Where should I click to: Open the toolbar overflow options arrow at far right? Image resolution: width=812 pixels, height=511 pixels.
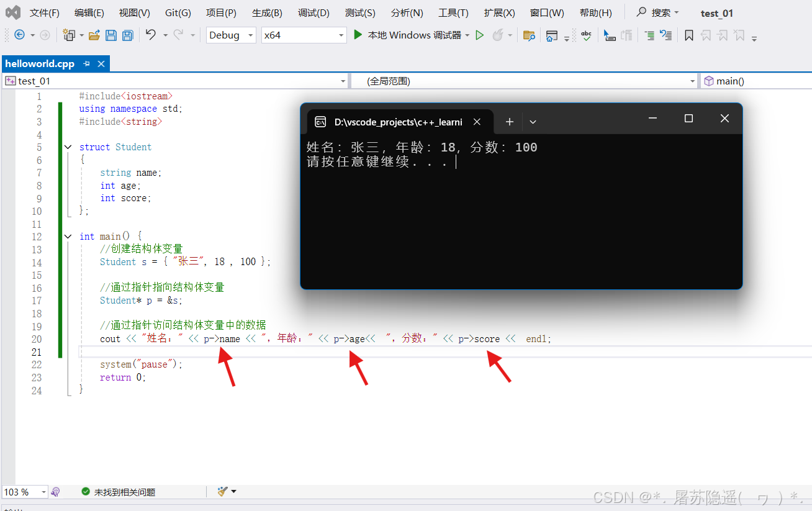[x=754, y=38]
